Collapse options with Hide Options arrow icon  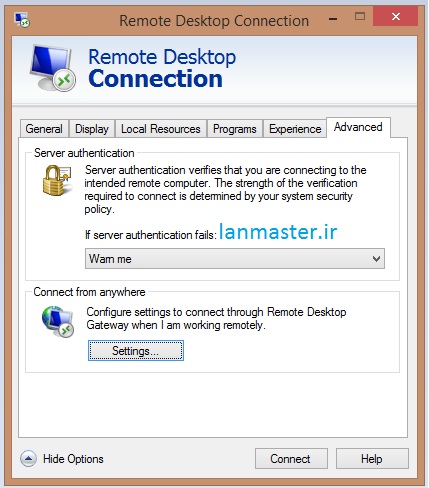pos(28,459)
